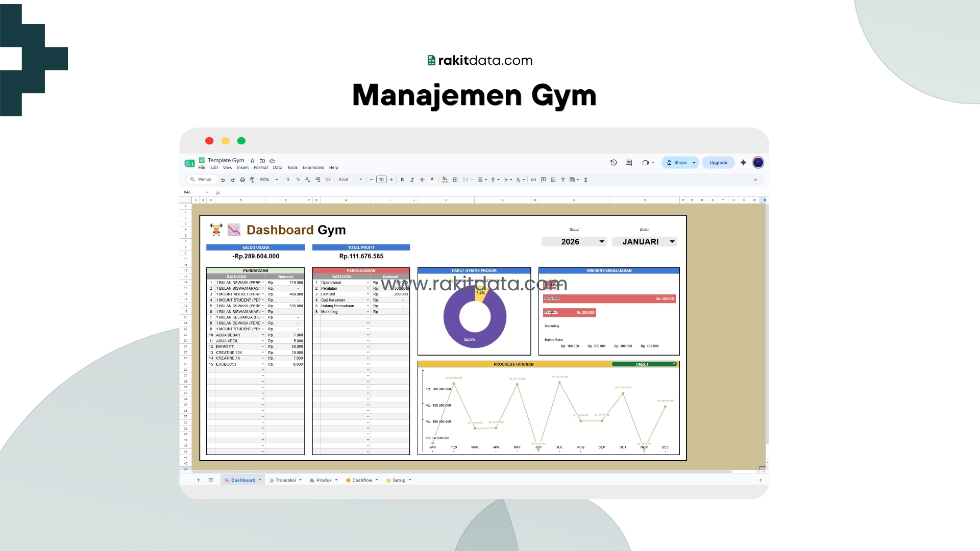Click the Share button
The height and width of the screenshot is (551, 980).
click(x=677, y=163)
